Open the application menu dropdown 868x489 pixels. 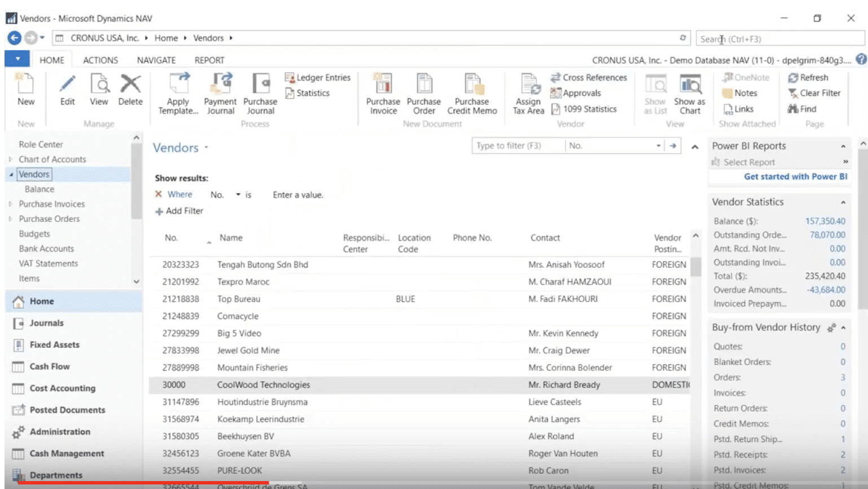[x=17, y=59]
